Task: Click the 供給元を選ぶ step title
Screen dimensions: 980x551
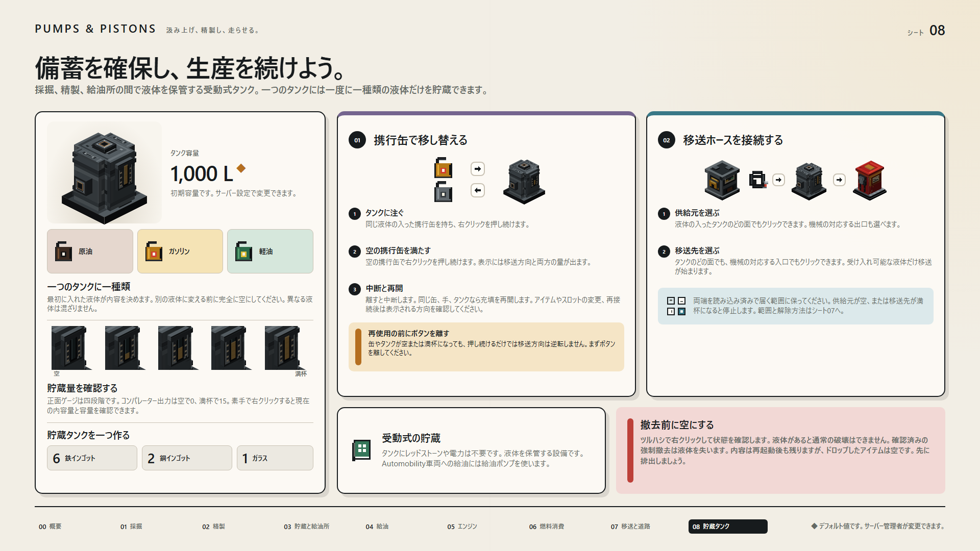Action: [x=697, y=213]
